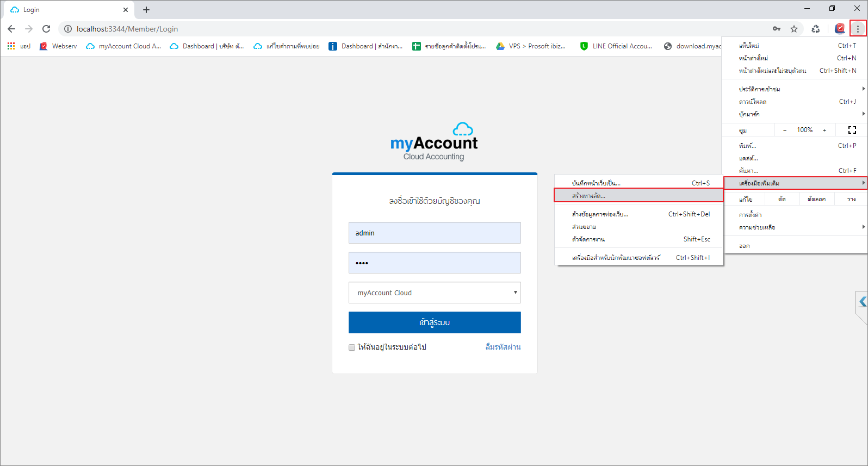Zoom in with the plus button

824,130
